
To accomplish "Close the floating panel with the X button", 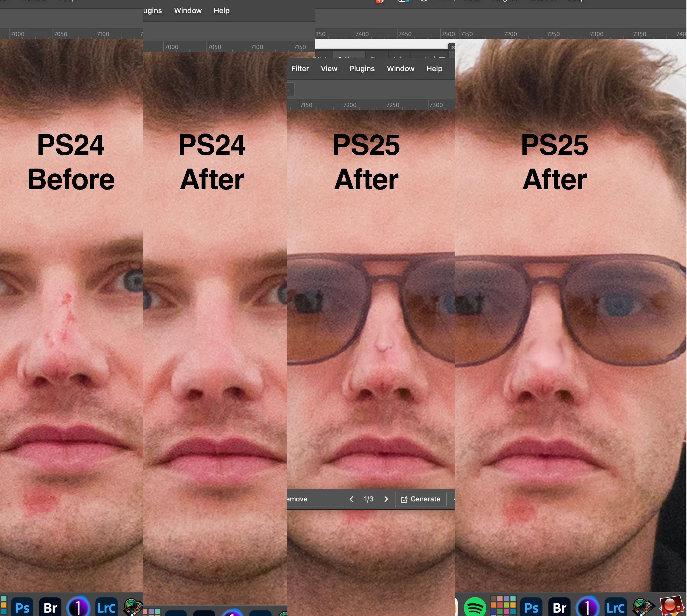I will click(453, 47).
